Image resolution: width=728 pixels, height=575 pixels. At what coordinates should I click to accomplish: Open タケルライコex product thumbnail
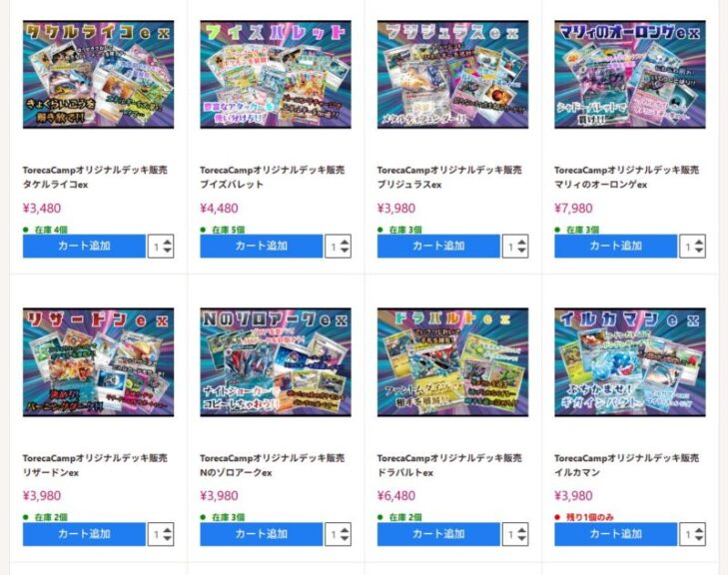[99, 74]
